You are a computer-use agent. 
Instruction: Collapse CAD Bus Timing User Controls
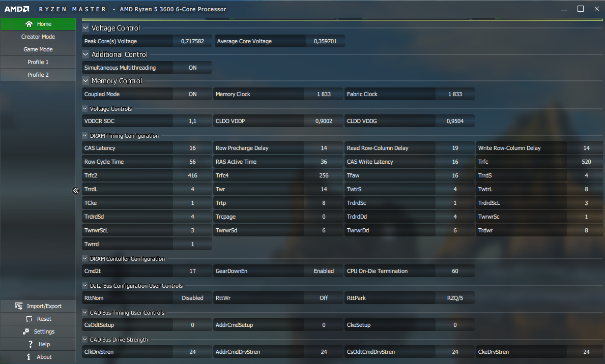pyautogui.click(x=85, y=313)
